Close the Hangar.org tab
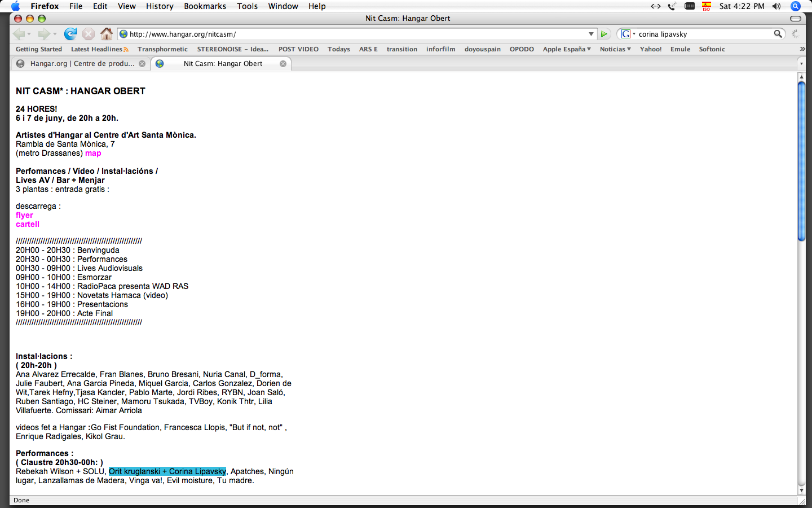The width and height of the screenshot is (812, 508). click(x=142, y=64)
